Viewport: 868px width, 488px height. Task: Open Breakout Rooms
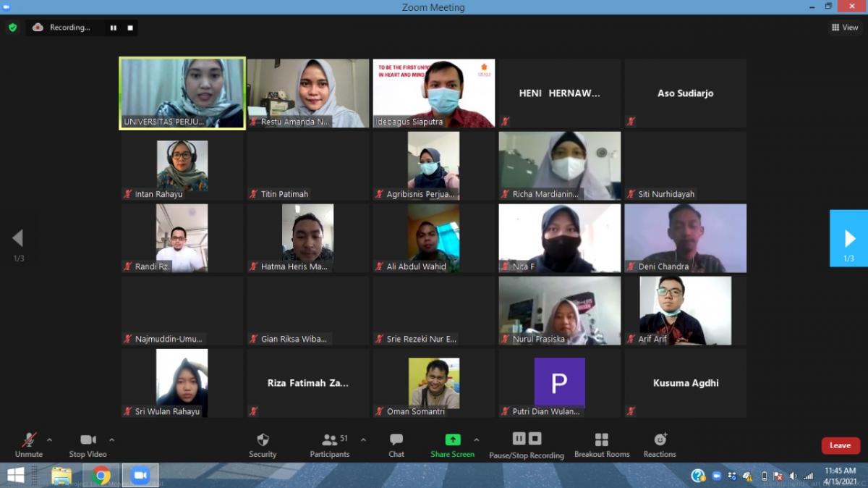coord(601,440)
